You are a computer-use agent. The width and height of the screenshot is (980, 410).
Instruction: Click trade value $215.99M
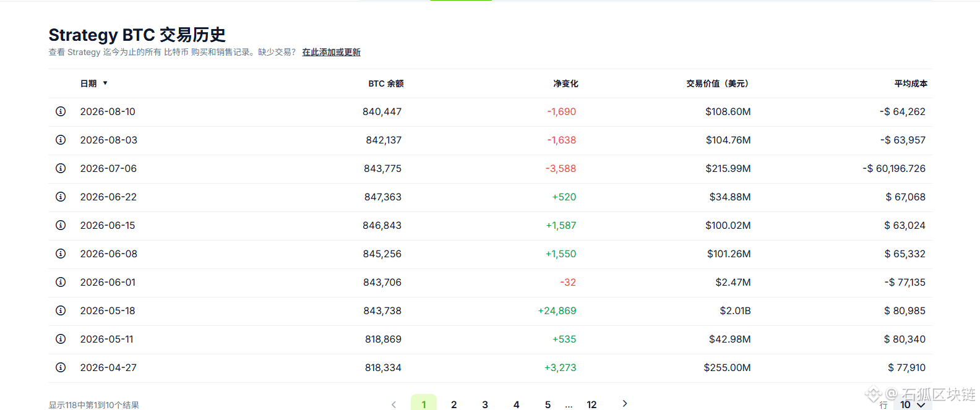[728, 169]
